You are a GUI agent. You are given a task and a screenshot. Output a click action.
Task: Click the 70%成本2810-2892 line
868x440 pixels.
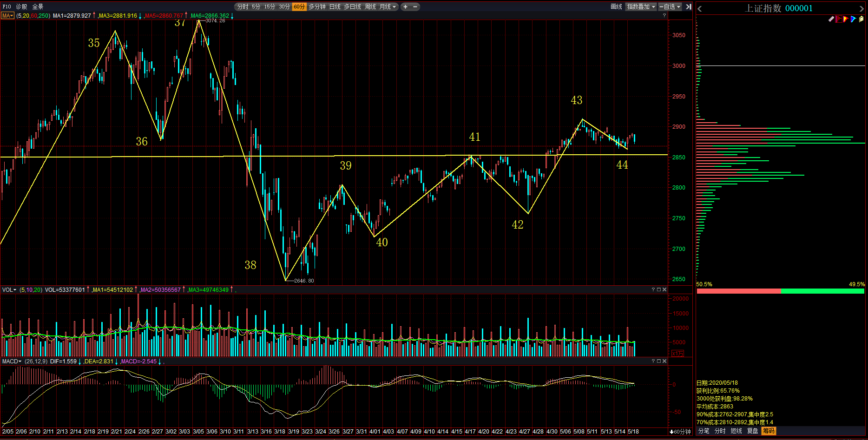735,422
